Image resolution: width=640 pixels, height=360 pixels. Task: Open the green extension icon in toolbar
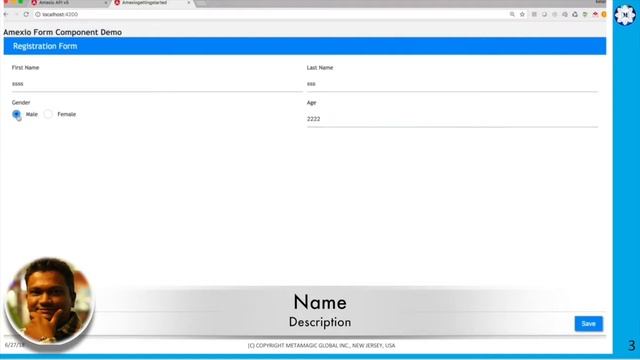tap(585, 14)
